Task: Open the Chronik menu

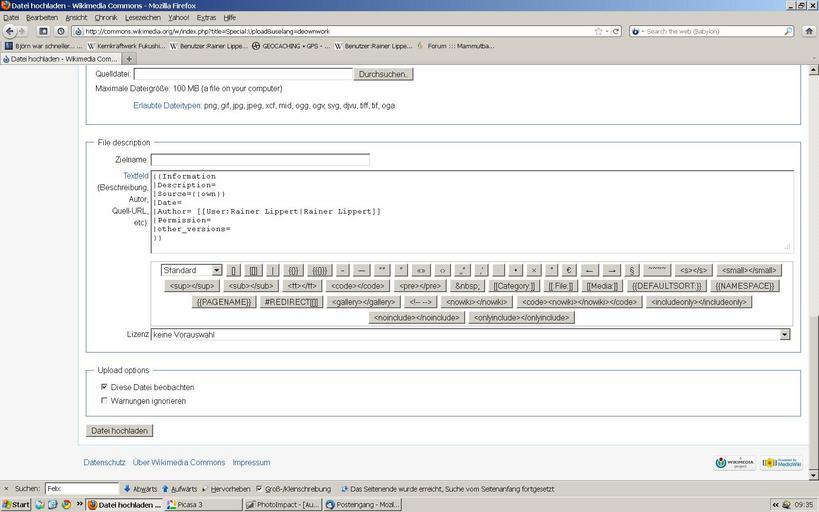Action: point(106,17)
